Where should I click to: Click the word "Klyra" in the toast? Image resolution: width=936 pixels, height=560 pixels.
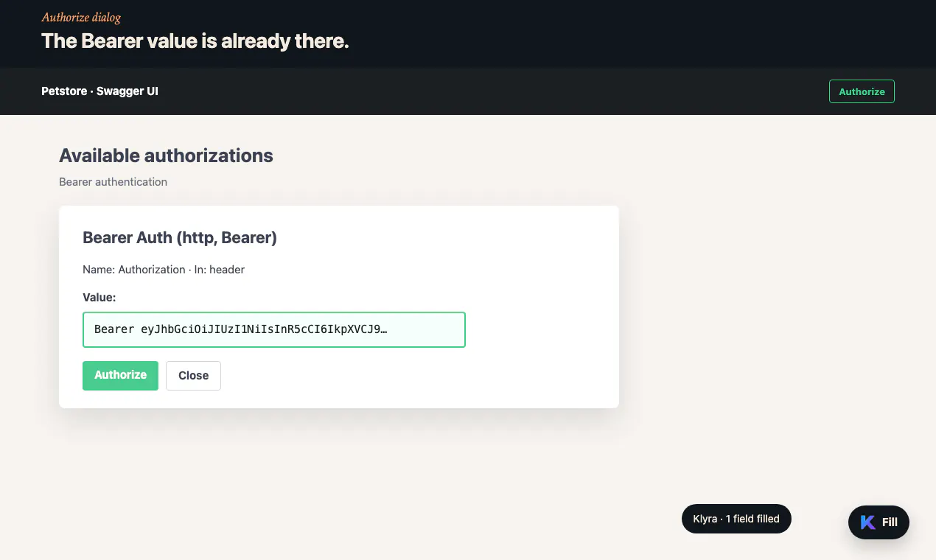(705, 519)
